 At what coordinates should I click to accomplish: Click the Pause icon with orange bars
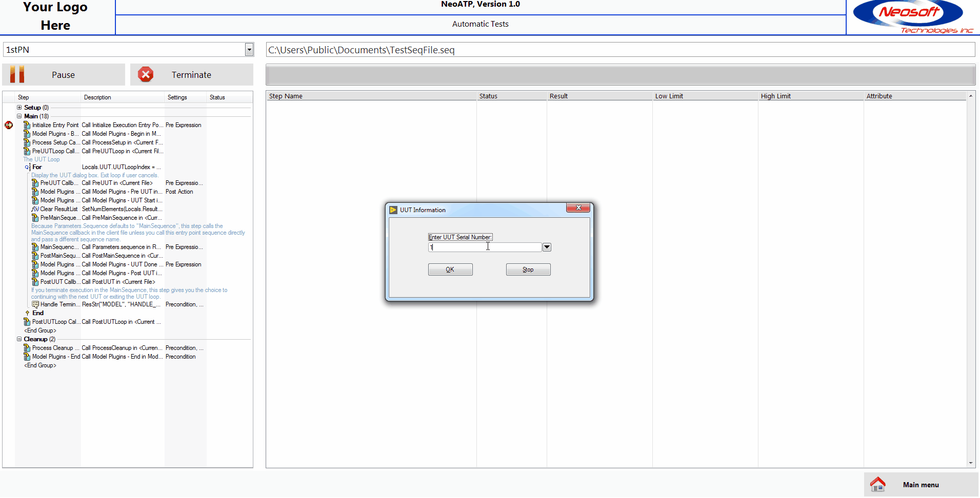tap(16, 74)
